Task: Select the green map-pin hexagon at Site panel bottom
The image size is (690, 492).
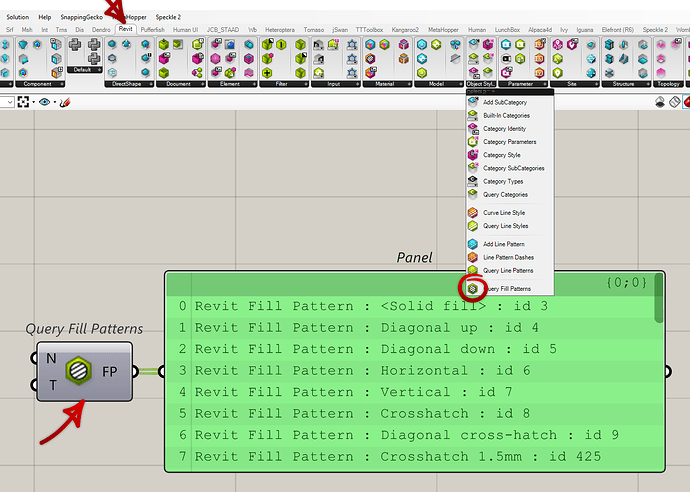Action: 558,73
